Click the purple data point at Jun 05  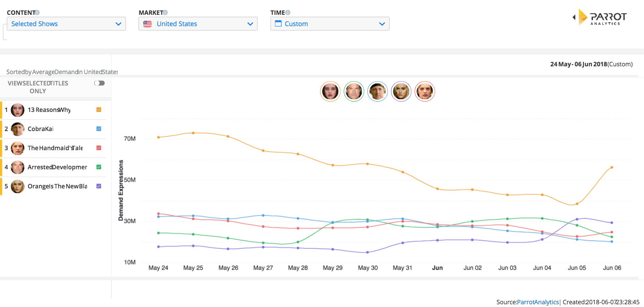click(577, 219)
